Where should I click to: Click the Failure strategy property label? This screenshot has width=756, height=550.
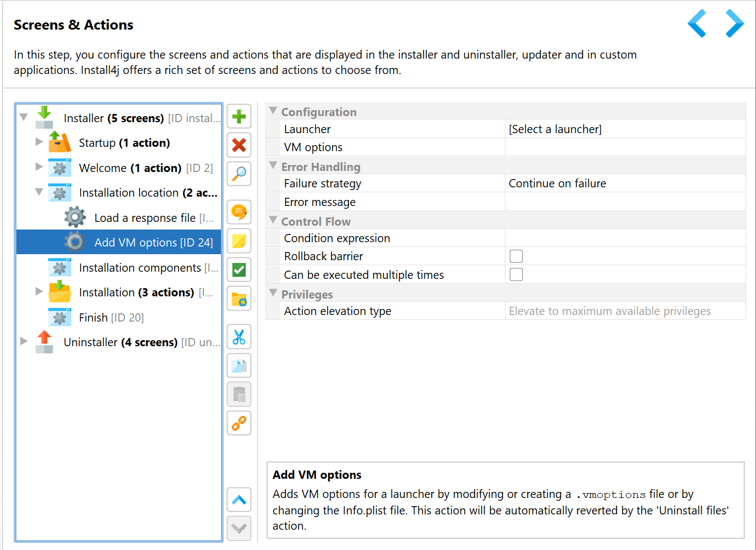(x=322, y=184)
